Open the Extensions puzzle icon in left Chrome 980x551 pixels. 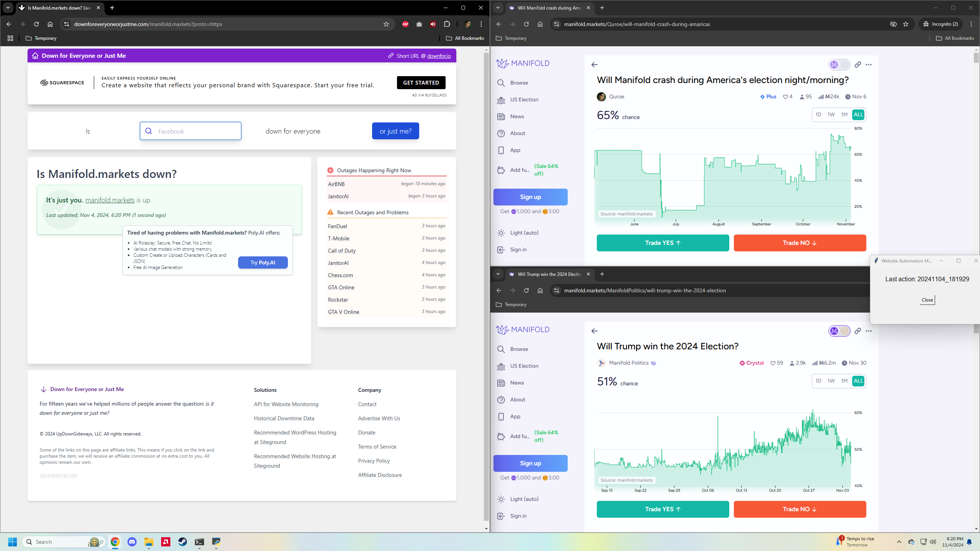(x=447, y=24)
